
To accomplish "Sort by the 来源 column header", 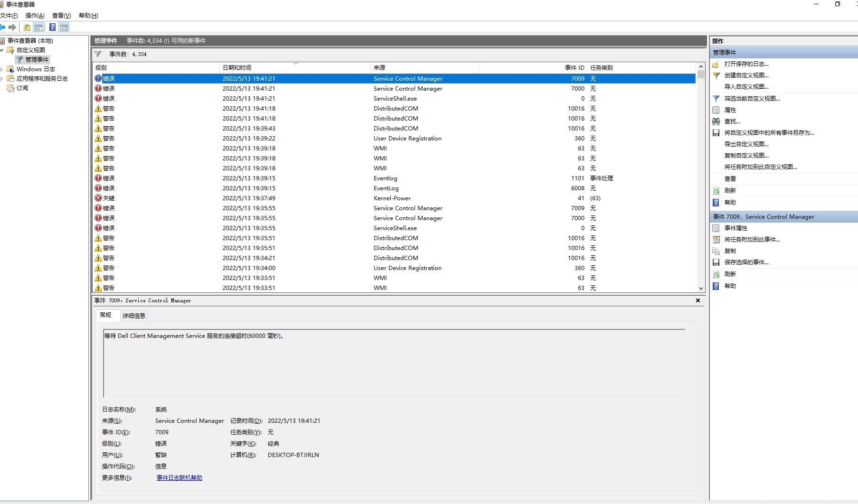I will pos(424,68).
